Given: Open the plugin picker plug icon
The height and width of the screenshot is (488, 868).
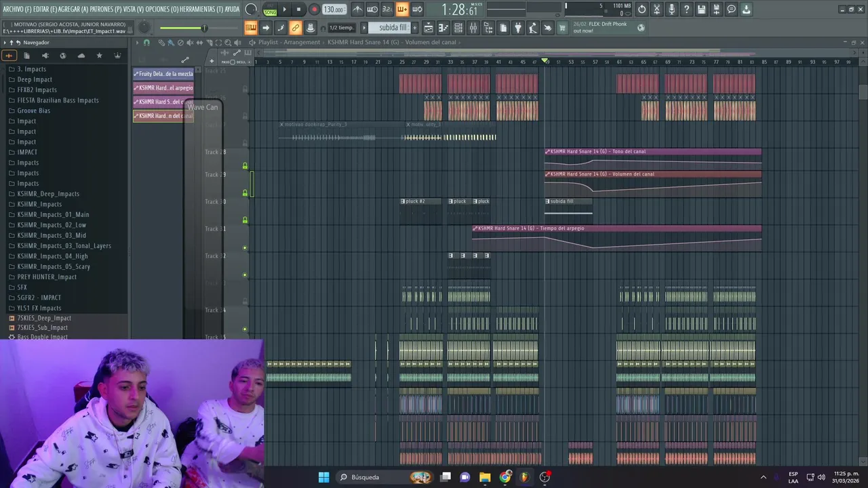Looking at the screenshot, I should (x=518, y=28).
